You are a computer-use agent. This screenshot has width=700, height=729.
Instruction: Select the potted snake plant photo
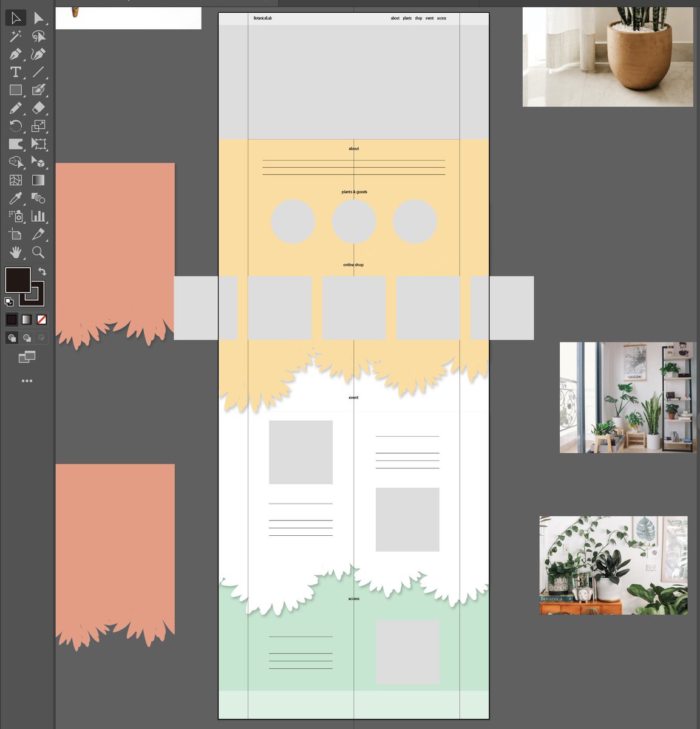608,57
